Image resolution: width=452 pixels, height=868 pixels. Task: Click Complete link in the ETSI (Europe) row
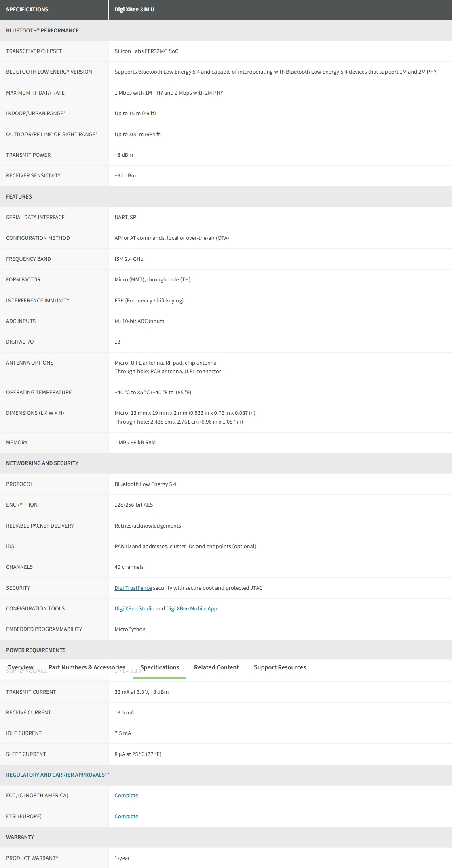pyautogui.click(x=126, y=816)
